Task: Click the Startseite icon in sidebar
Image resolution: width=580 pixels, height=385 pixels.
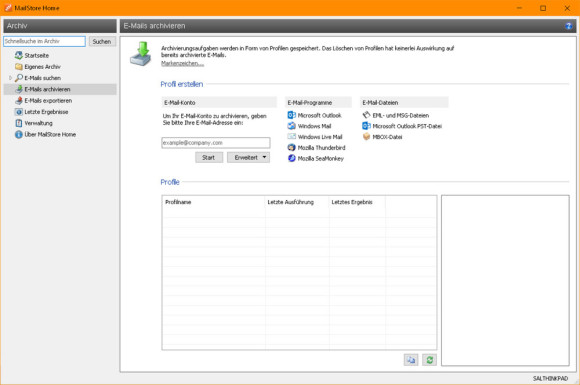Action: 18,55
